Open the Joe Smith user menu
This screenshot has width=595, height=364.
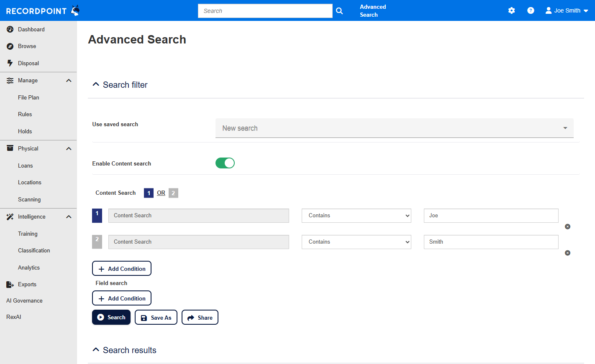click(567, 10)
